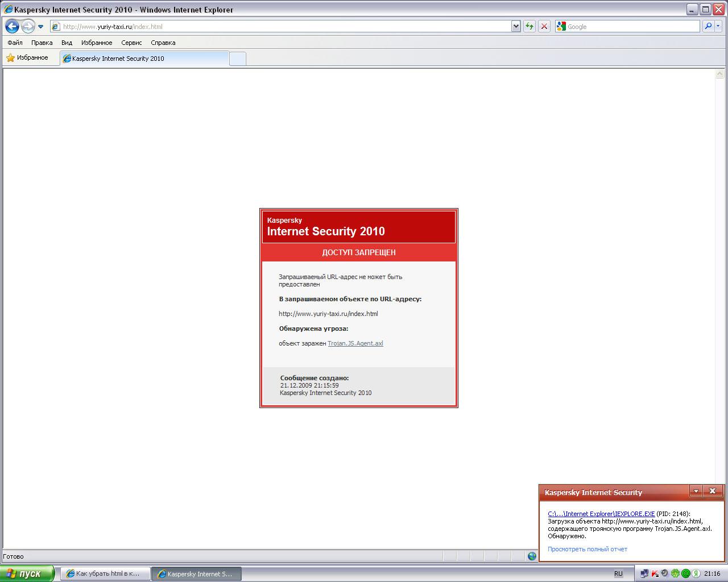Open the Справка menu
Image resolution: width=728 pixels, height=582 pixels.
pyautogui.click(x=163, y=43)
